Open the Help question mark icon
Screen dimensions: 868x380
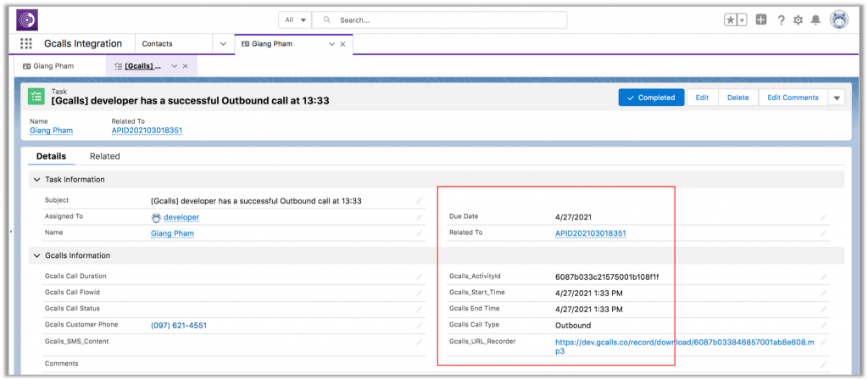[781, 20]
